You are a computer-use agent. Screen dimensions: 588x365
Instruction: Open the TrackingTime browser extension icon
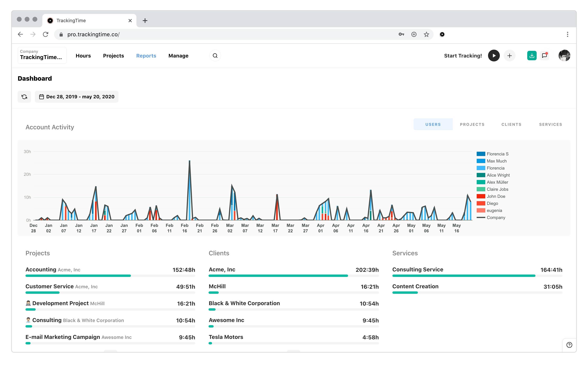[442, 35]
